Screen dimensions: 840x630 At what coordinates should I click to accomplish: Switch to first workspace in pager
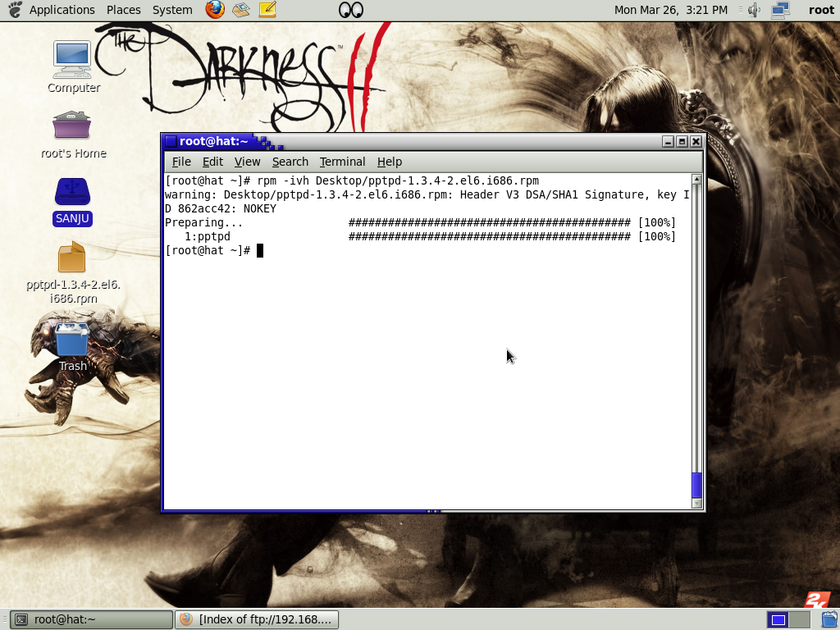pyautogui.click(x=778, y=620)
